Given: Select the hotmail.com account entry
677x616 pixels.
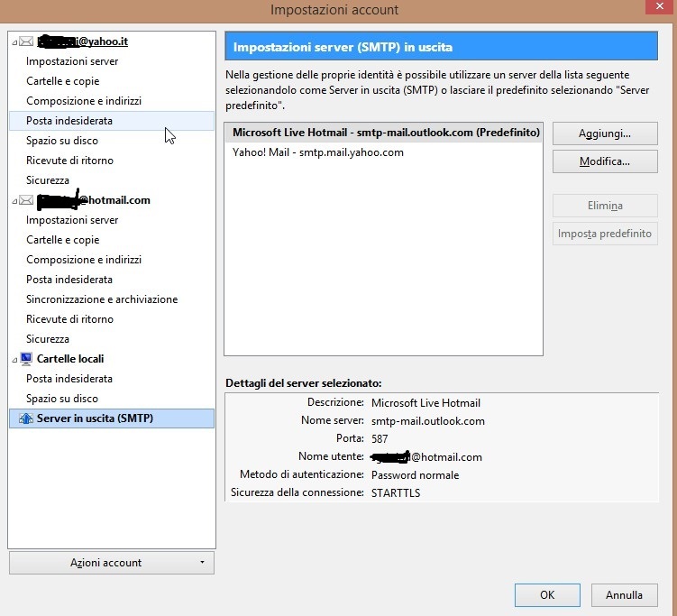Looking at the screenshot, I should click(x=93, y=200).
